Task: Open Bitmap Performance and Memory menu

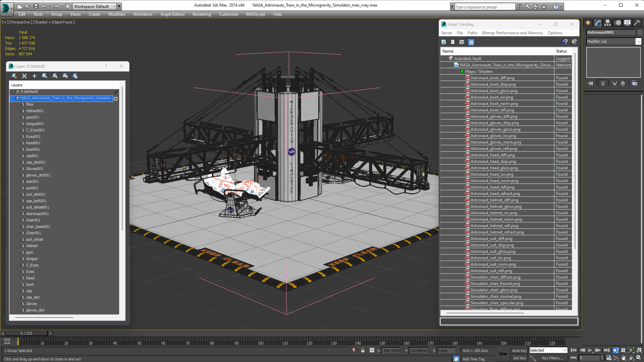Action: click(512, 33)
